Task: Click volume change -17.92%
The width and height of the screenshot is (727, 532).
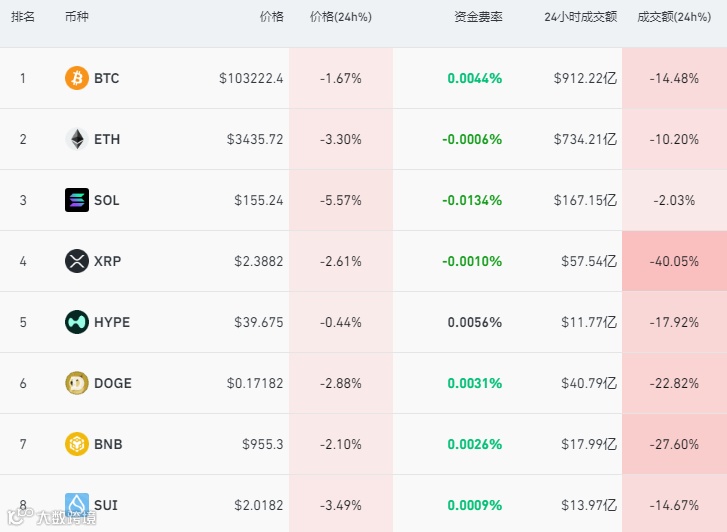Action: point(674,322)
